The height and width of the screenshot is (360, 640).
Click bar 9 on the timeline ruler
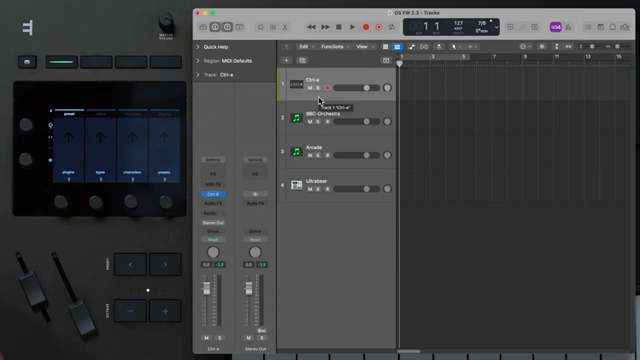[x=525, y=57]
